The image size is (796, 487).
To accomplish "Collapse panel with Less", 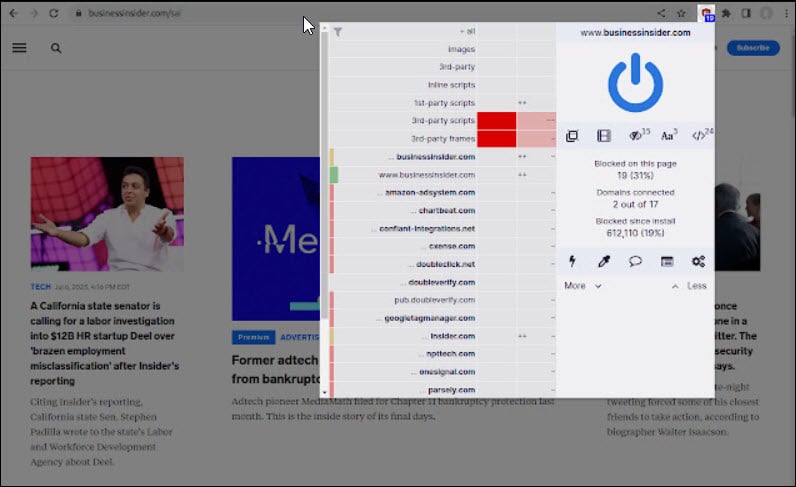I will pos(689,285).
